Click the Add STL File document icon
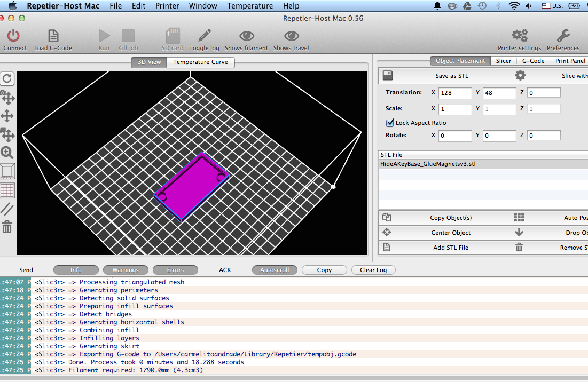Image resolution: width=588 pixels, height=382 pixels. [387, 247]
